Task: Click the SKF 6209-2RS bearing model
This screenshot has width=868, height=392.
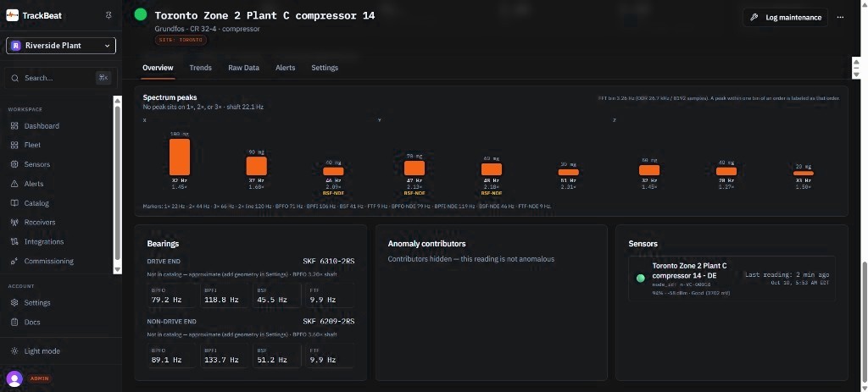Action: pyautogui.click(x=328, y=321)
